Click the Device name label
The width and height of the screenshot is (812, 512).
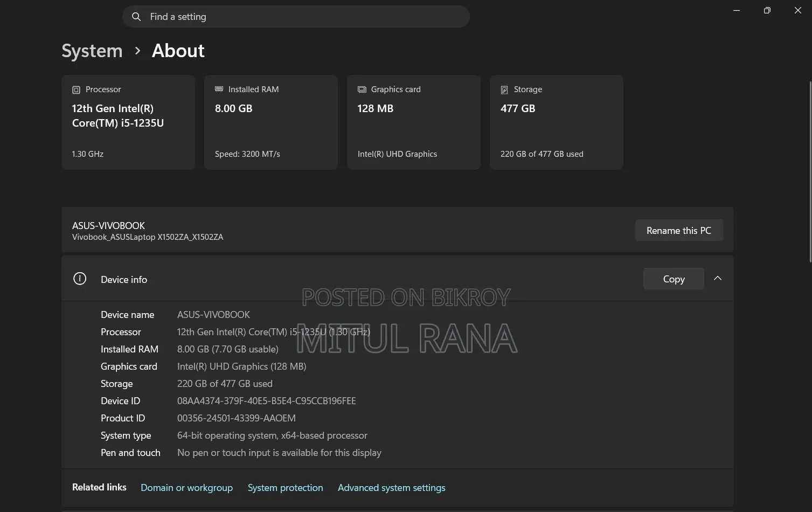pyautogui.click(x=128, y=315)
